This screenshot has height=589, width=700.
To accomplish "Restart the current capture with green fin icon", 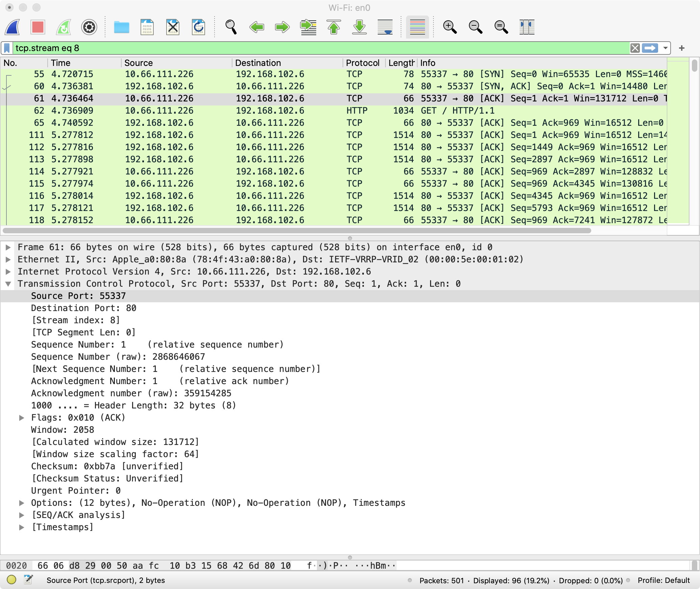I will point(64,27).
